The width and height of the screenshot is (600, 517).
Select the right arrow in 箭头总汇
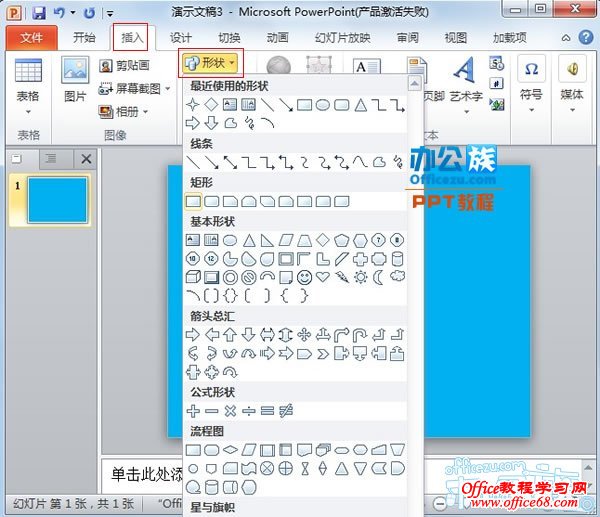coord(192,335)
